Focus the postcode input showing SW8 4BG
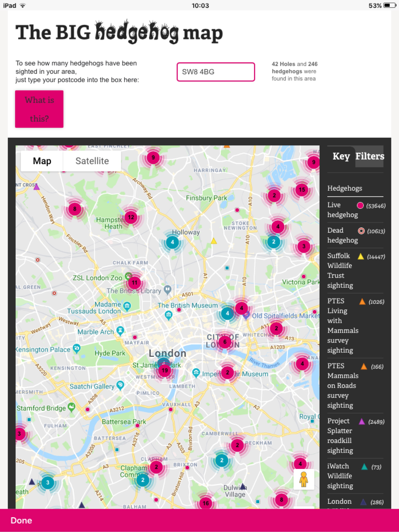 pyautogui.click(x=216, y=72)
